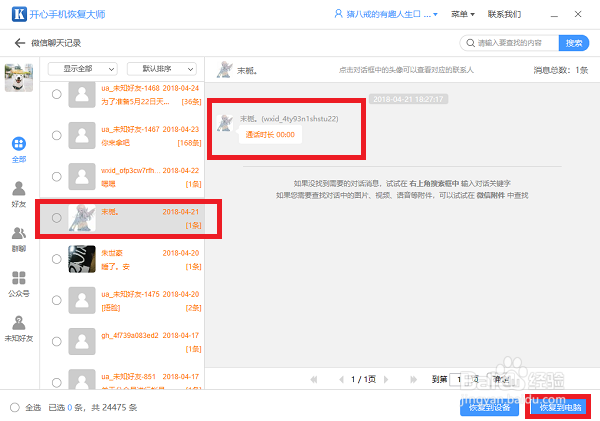The image size is (600, 421).
Task: Go to previous page arrow
Action: pyautogui.click(x=341, y=379)
